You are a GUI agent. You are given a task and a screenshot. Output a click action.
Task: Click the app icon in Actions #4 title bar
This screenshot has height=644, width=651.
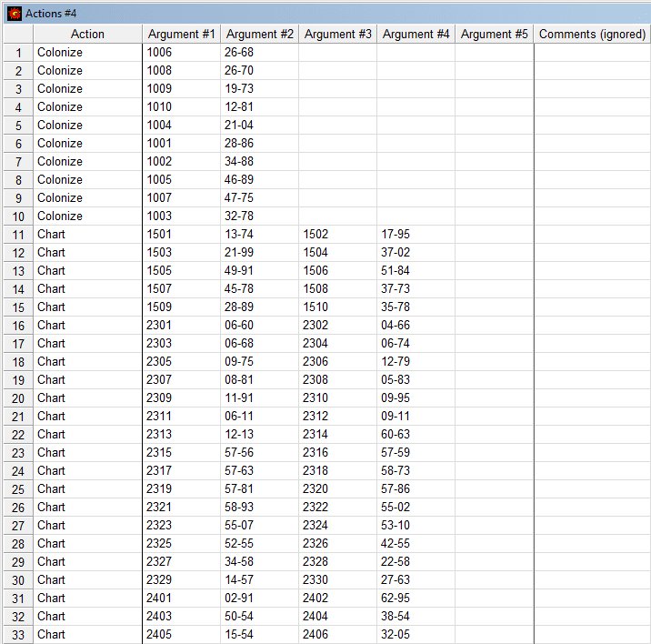point(14,13)
